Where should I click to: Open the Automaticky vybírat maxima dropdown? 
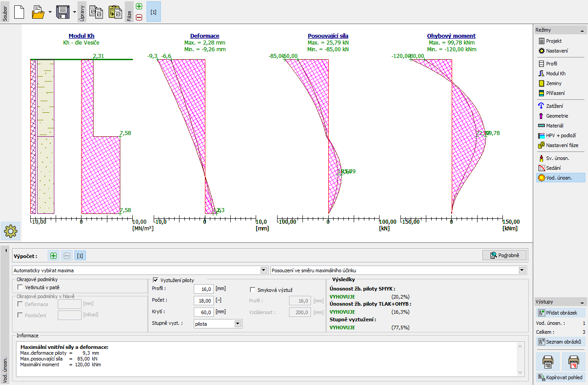(x=140, y=270)
